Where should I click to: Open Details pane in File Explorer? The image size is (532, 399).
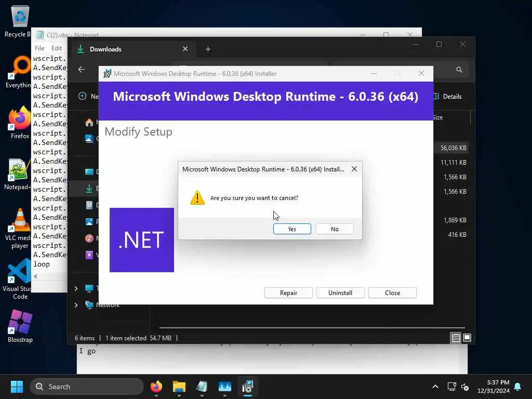(x=448, y=97)
